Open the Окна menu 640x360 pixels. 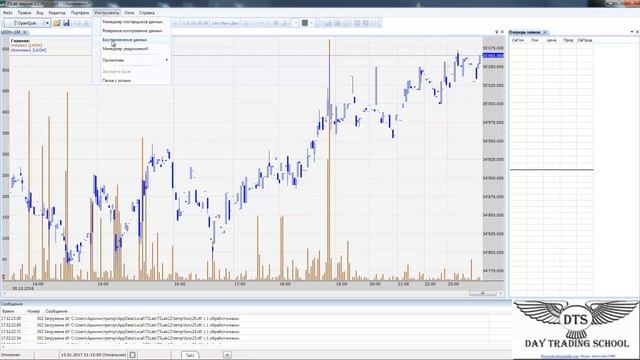click(129, 13)
